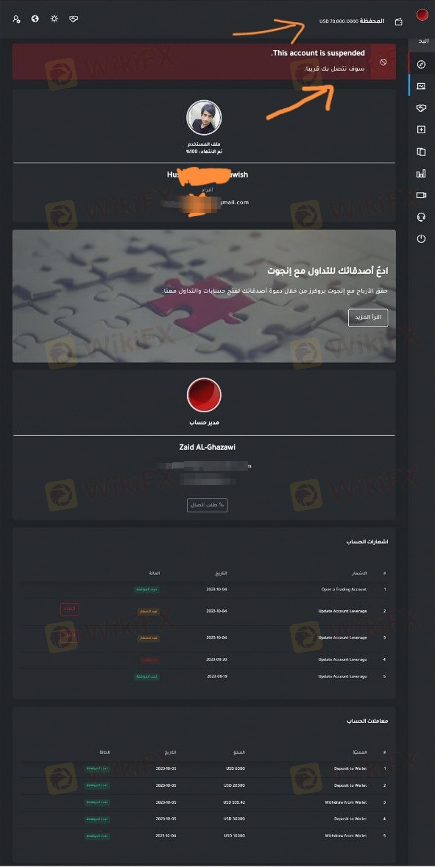Toggle the sun light-mode theme icon
Screen dimensions: 435x868
tap(54, 19)
